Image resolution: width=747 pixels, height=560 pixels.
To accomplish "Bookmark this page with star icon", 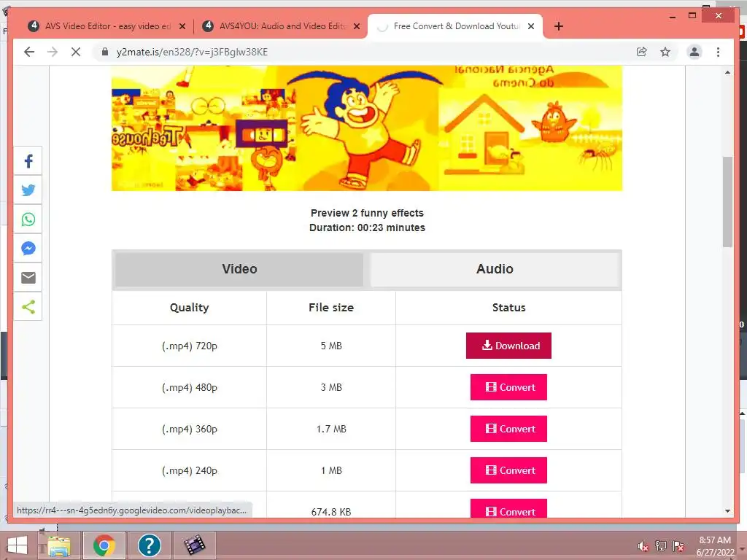I will (665, 52).
